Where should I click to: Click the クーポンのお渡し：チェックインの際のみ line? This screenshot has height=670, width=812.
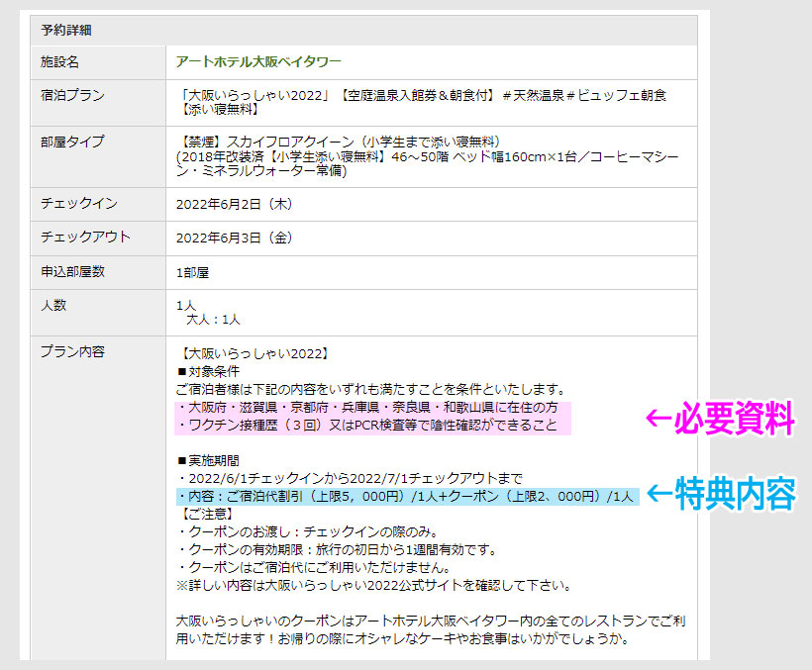point(308,531)
